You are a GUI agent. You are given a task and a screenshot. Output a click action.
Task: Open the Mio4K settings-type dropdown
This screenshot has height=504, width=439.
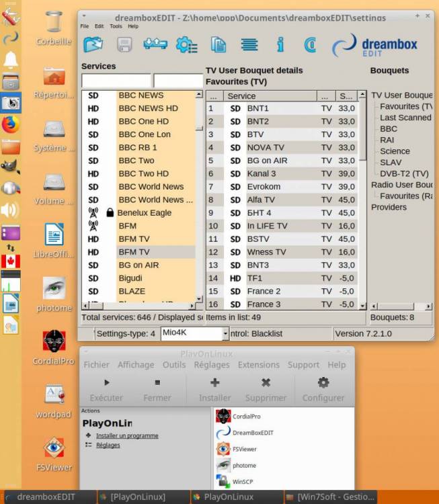point(225,333)
